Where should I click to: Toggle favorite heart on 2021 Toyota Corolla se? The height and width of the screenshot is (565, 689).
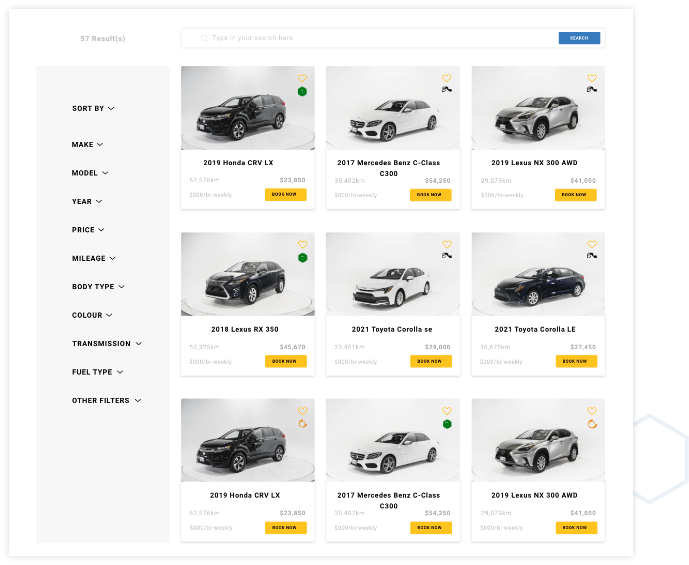click(447, 244)
